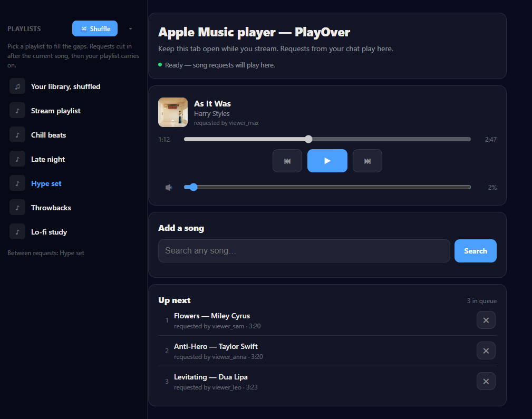This screenshot has height=419, width=532.
Task: Play the current song
Action: tap(327, 161)
